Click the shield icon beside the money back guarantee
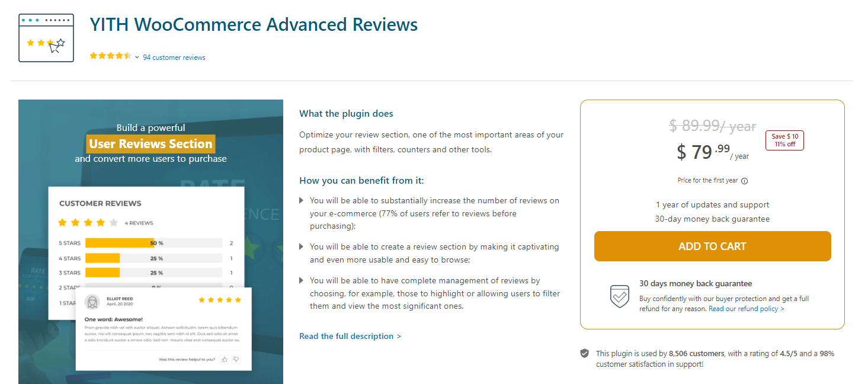The width and height of the screenshot is (868, 384). tap(619, 296)
